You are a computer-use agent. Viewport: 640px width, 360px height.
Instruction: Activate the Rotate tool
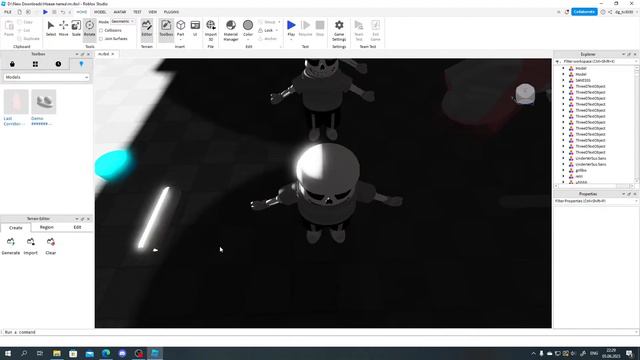point(89,28)
